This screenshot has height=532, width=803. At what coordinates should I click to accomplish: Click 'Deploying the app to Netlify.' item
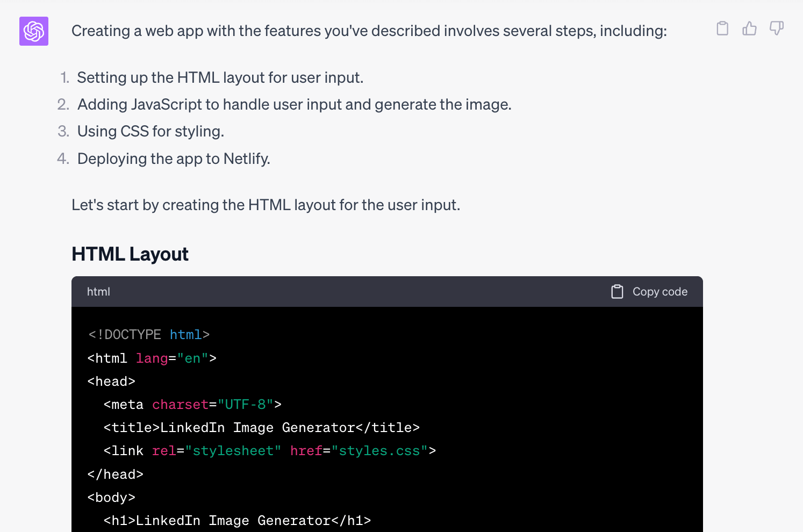(174, 159)
